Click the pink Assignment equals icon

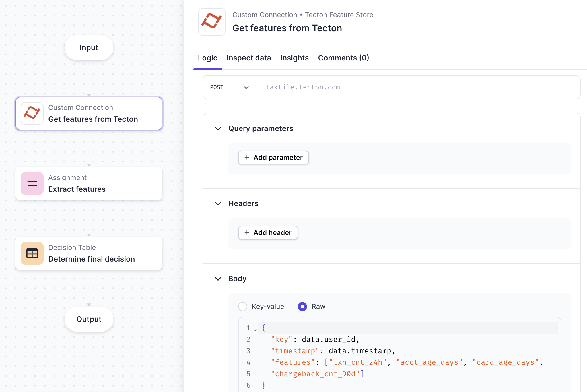(32, 183)
